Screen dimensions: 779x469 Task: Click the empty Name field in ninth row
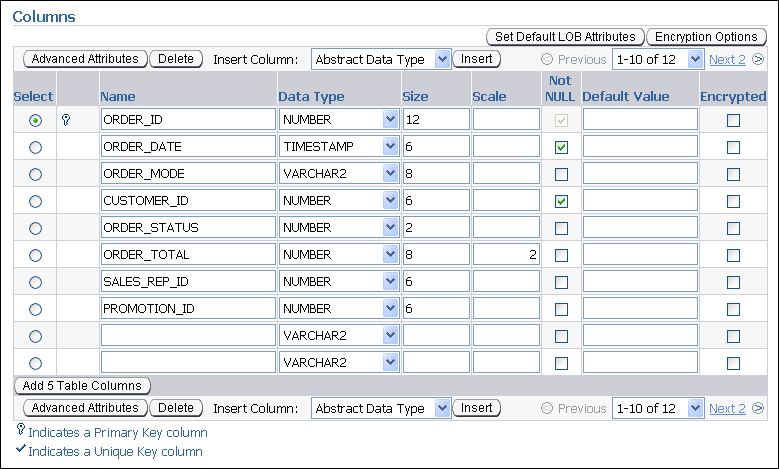188,336
